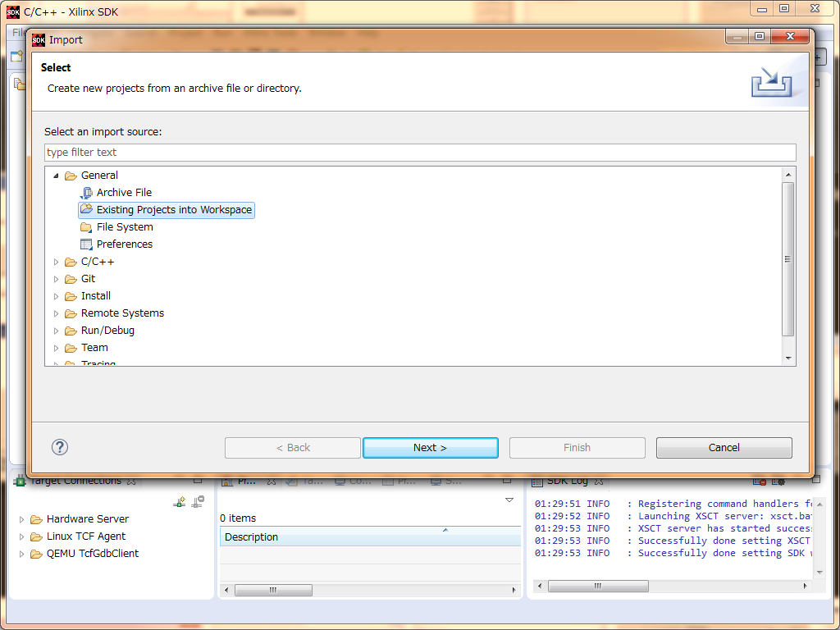Image resolution: width=840 pixels, height=630 pixels.
Task: Click the Problems view horizontal scrollbar thumb
Action: pos(273,590)
